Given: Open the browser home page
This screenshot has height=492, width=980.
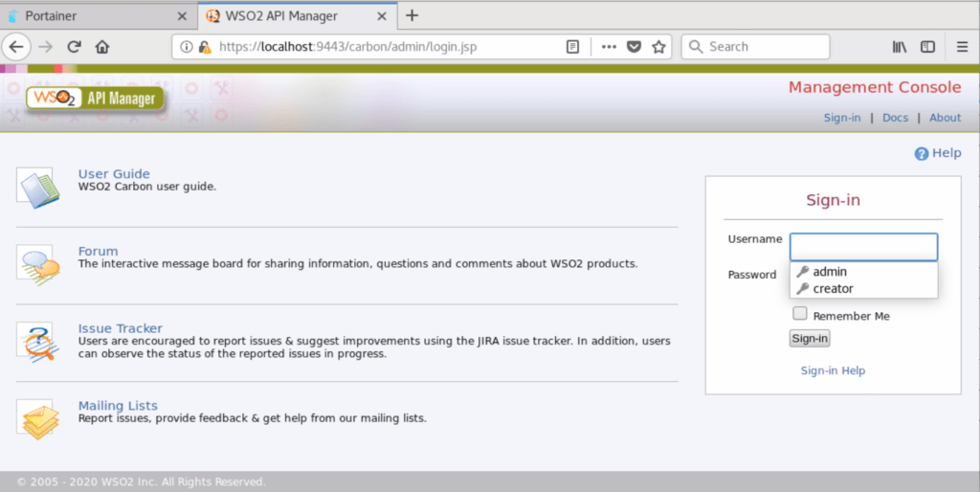Looking at the screenshot, I should tap(101, 47).
